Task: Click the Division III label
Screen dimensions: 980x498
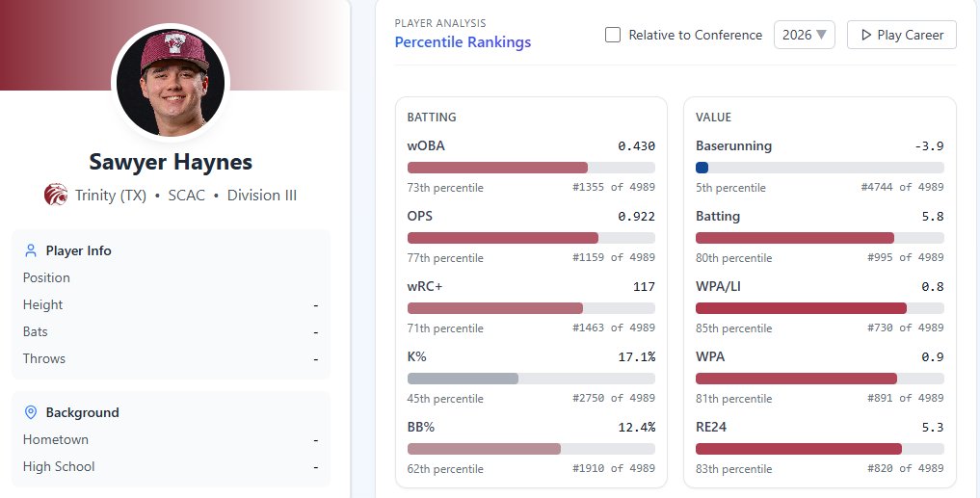Action: [262, 195]
